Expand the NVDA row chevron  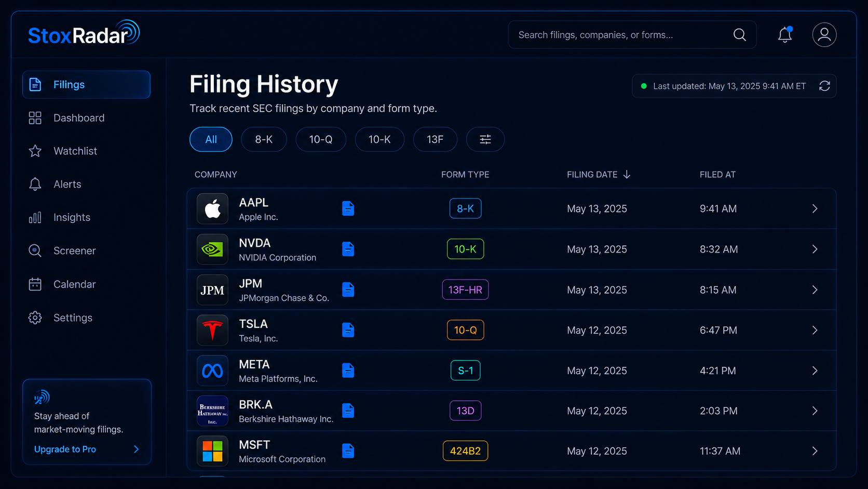click(x=815, y=249)
